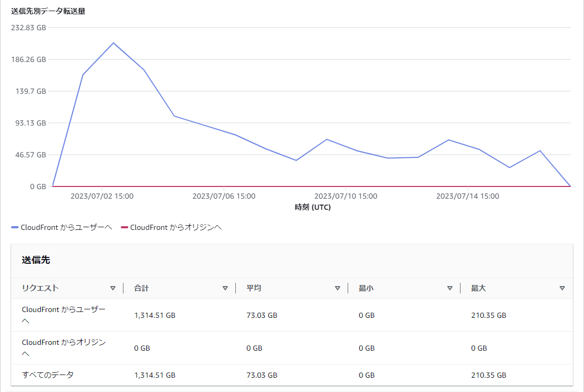The height and width of the screenshot is (392, 584).
Task: Click the sort arrow in リクエスト column
Action: tap(112, 288)
